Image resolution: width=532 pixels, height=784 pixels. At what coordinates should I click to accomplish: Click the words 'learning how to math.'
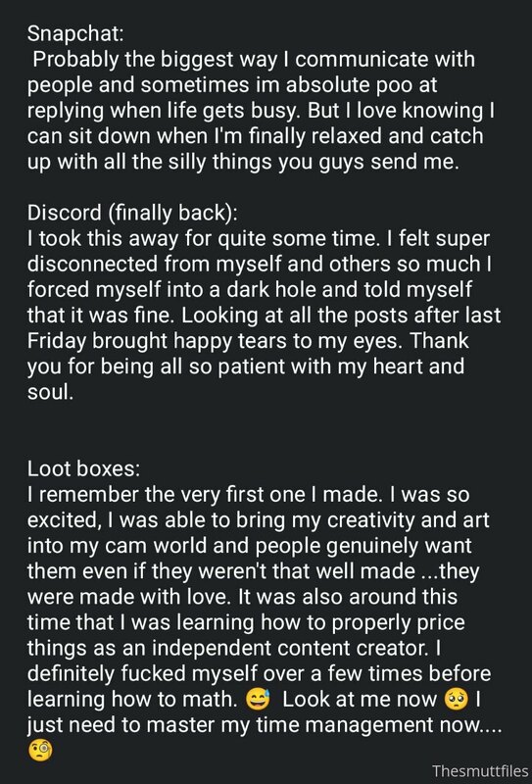(x=132, y=699)
